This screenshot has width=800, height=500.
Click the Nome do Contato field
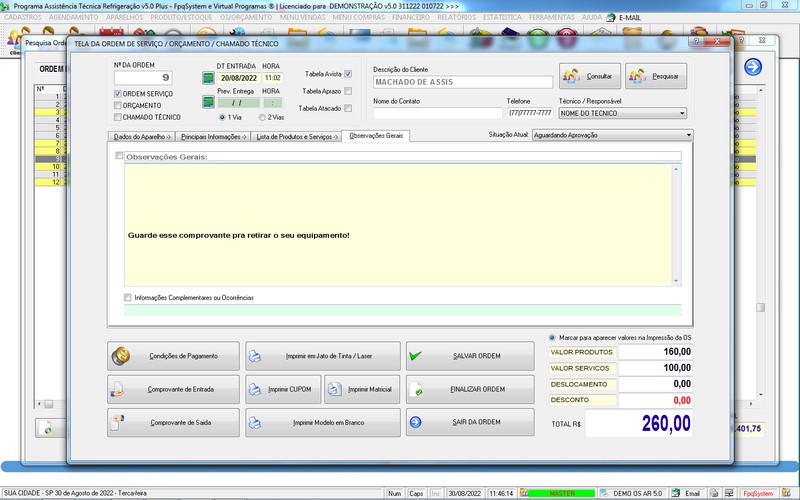point(438,113)
